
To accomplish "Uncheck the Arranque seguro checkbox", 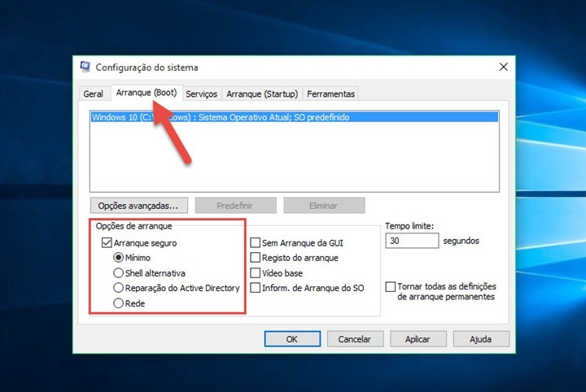I will pos(107,242).
